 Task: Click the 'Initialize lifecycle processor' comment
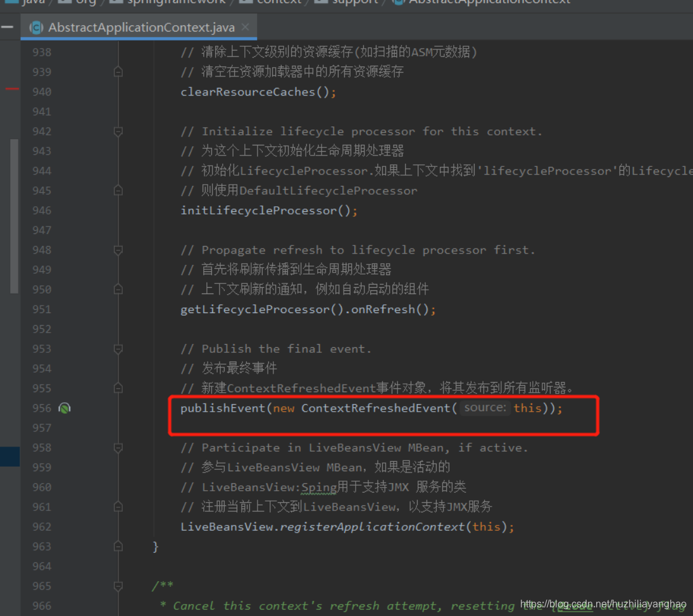361,132
